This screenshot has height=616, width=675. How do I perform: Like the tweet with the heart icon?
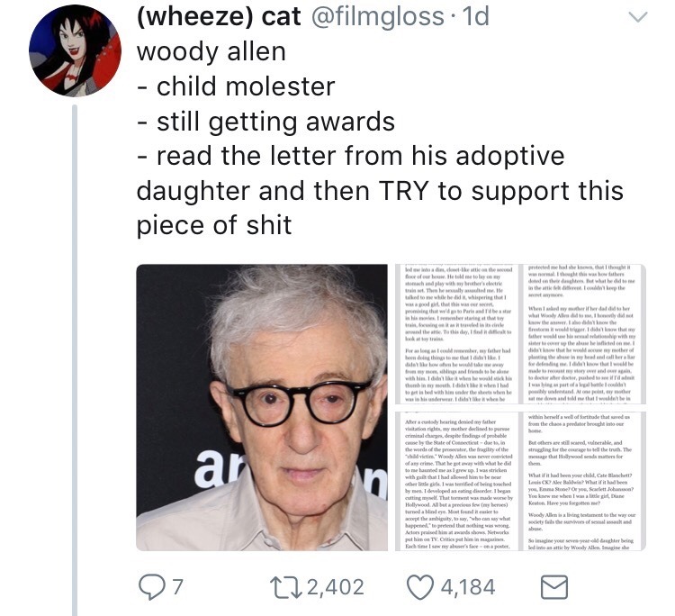tap(419, 587)
